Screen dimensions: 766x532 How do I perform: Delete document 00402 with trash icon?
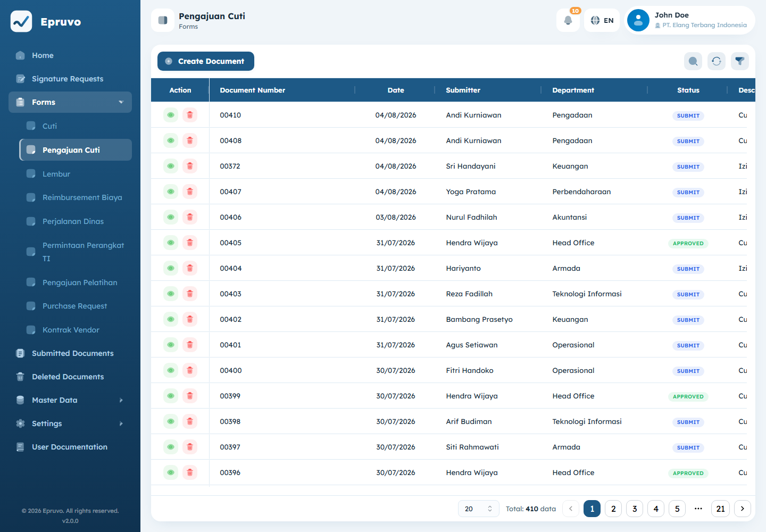190,319
